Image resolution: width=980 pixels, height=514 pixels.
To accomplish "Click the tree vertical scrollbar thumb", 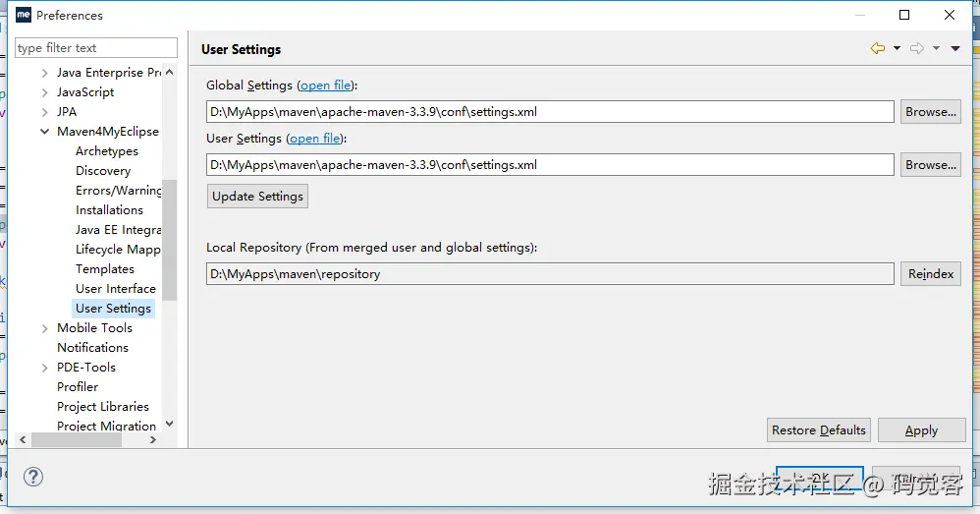I will 169,240.
